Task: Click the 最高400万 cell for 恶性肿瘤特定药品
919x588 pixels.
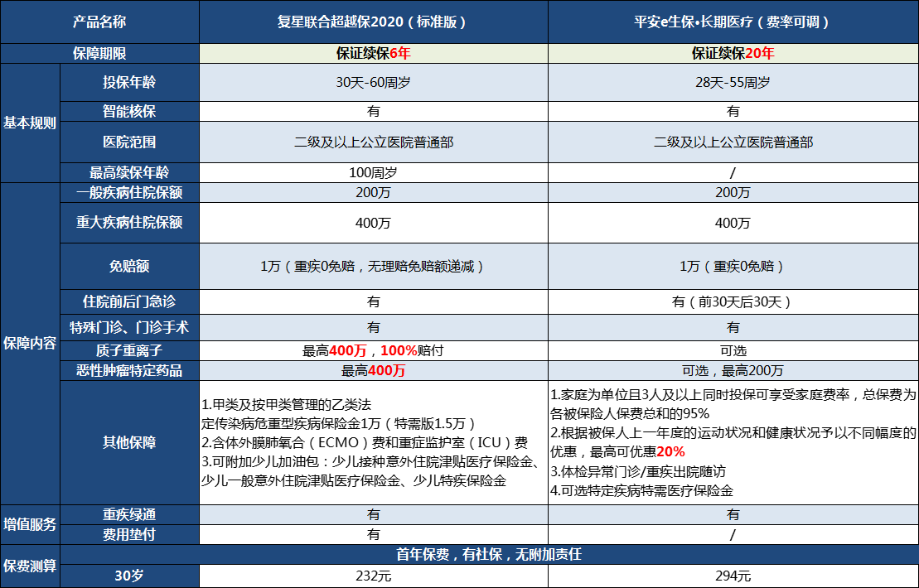Action: click(x=374, y=370)
